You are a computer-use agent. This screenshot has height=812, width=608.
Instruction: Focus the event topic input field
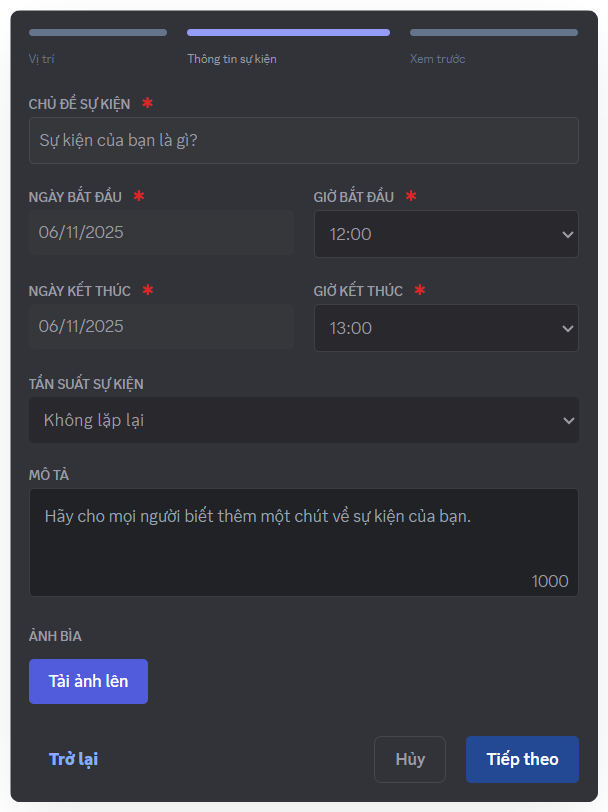[x=303, y=140]
